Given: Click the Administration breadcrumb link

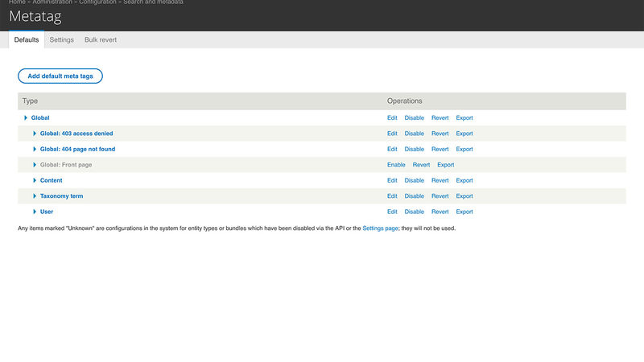Looking at the screenshot, I should click(52, 2).
